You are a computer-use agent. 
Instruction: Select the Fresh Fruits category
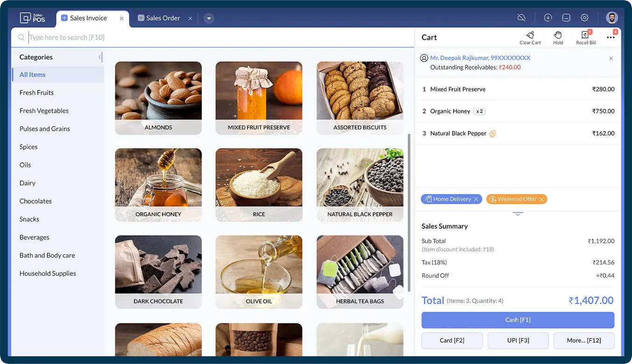[58, 92]
